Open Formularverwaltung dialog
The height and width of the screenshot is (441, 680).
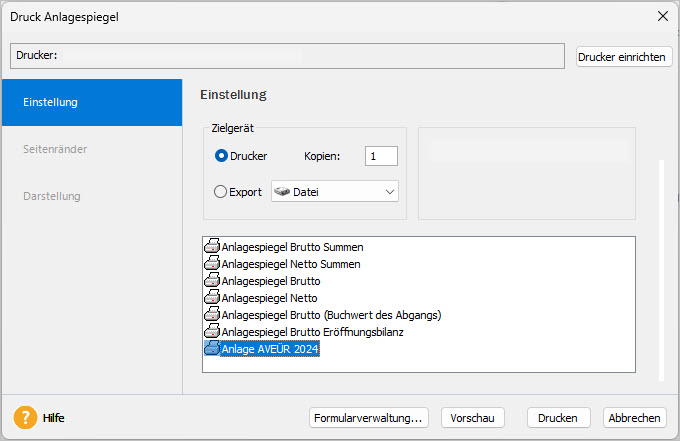(368, 417)
